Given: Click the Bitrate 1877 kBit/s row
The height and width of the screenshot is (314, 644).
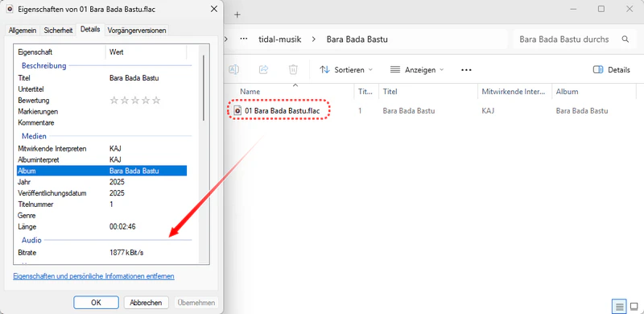Looking at the screenshot, I should (102, 252).
